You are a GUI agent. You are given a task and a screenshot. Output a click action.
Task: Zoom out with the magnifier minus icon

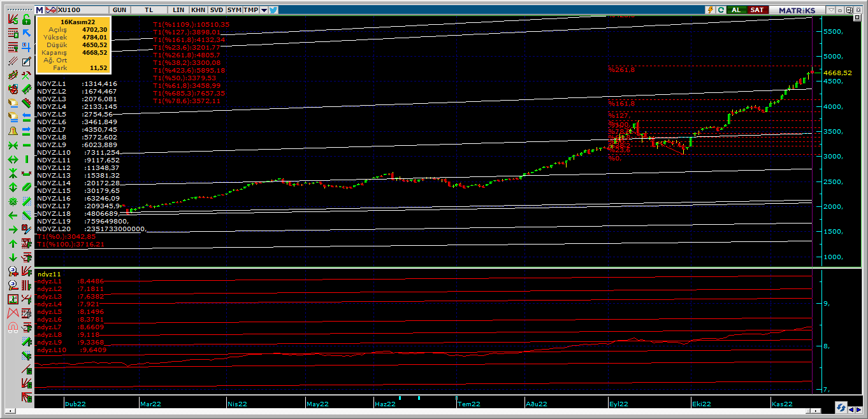pos(13,285)
